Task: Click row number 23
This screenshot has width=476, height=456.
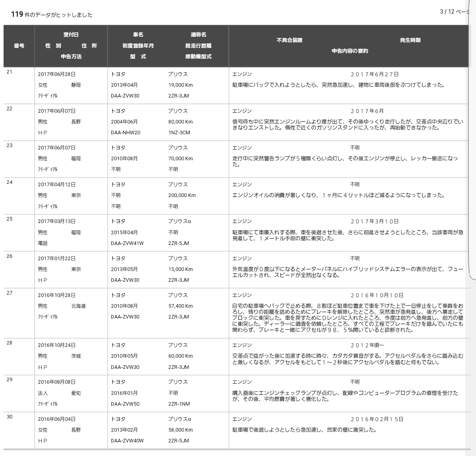Action: click(10, 145)
